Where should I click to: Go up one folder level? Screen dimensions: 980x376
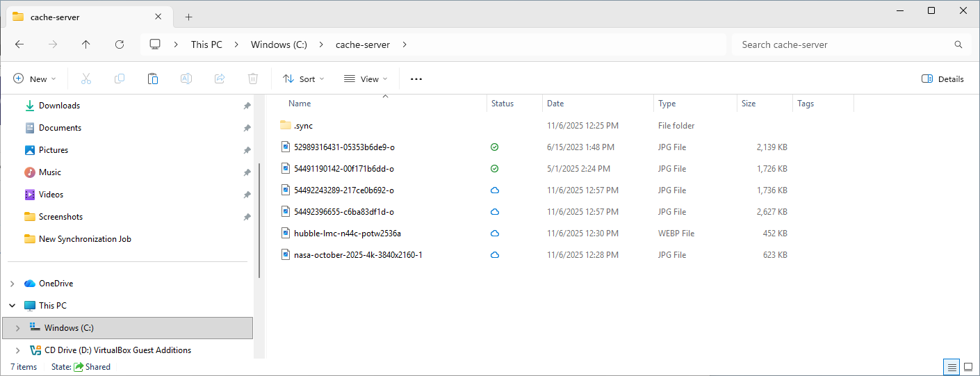pos(86,44)
